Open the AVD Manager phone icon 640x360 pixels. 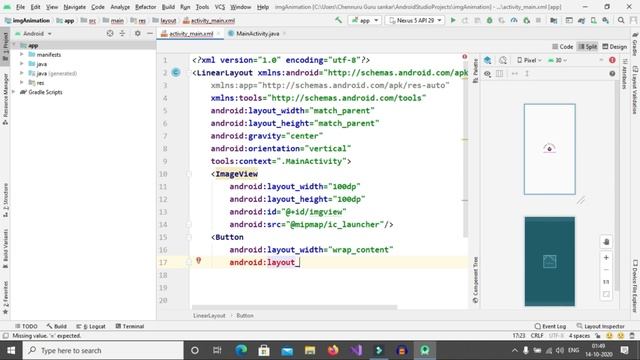coord(593,20)
